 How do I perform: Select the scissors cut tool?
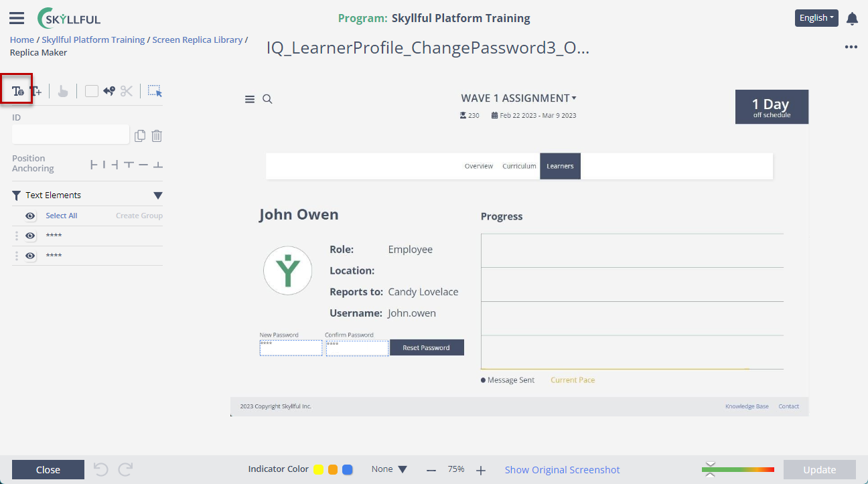pos(127,91)
